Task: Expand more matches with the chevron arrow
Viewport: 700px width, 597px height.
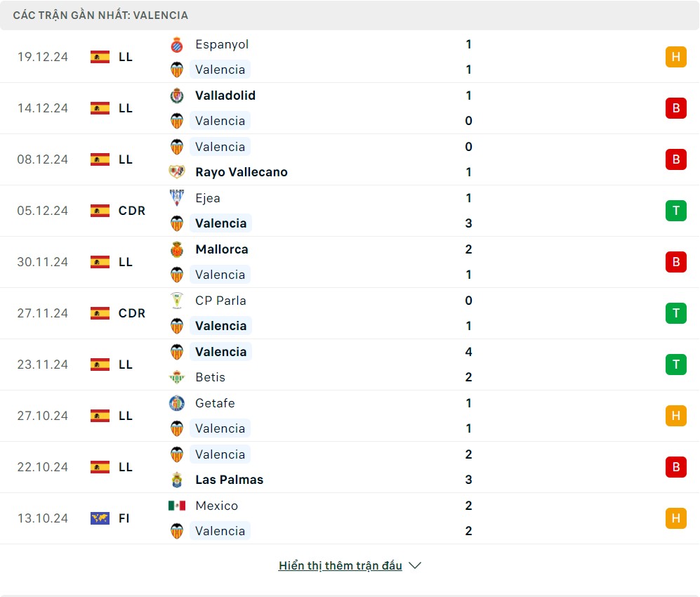Action: click(x=415, y=565)
